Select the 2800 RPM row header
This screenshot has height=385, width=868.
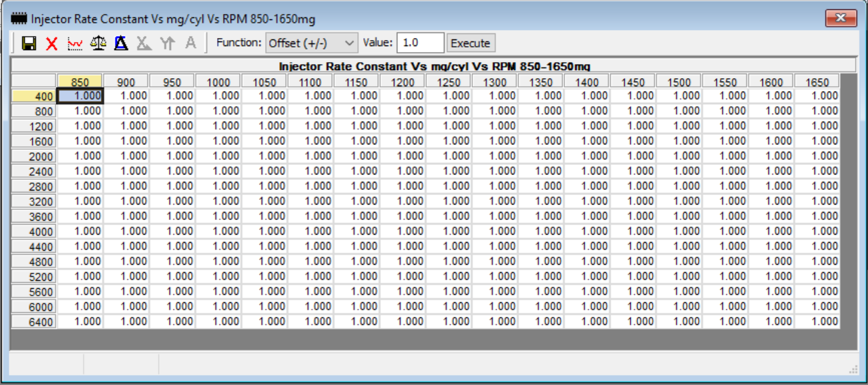click(x=34, y=186)
